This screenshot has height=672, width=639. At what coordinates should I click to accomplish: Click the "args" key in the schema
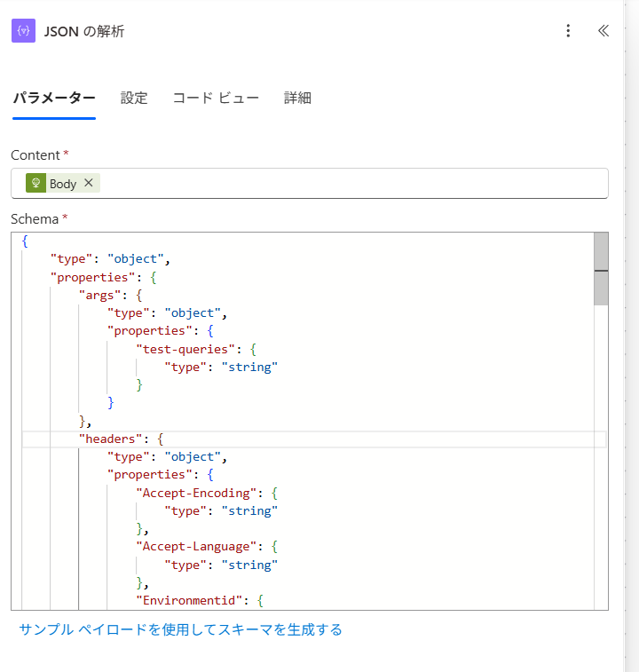tap(100, 296)
